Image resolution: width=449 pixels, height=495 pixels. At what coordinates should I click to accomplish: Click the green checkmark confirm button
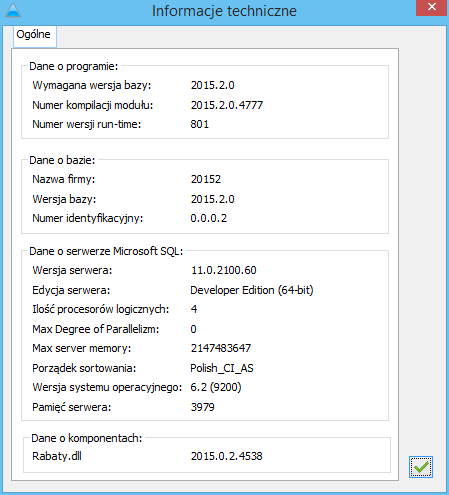[421, 467]
